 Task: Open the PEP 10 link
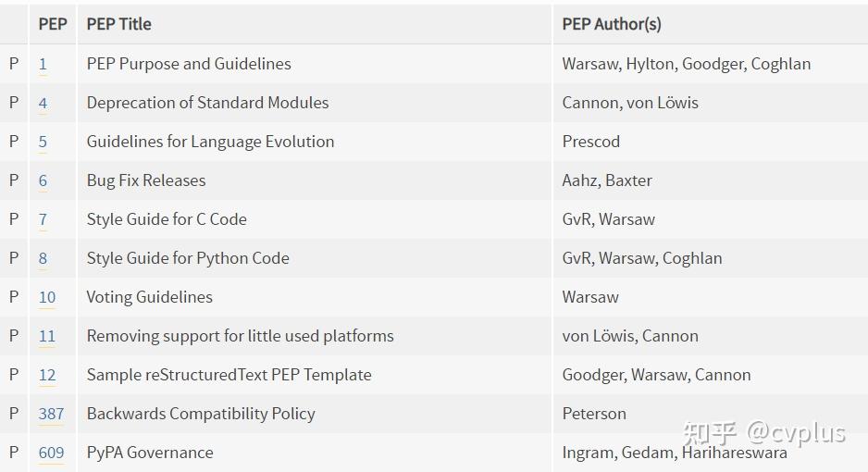pos(47,297)
